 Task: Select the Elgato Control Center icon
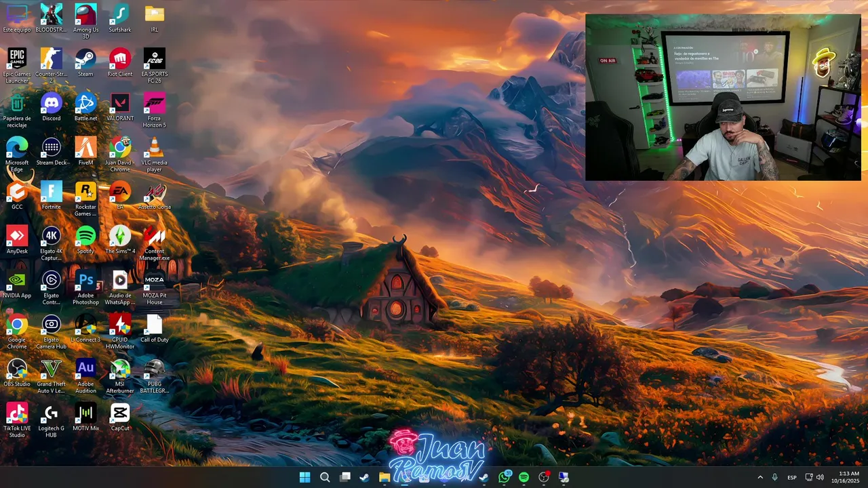[51, 287]
